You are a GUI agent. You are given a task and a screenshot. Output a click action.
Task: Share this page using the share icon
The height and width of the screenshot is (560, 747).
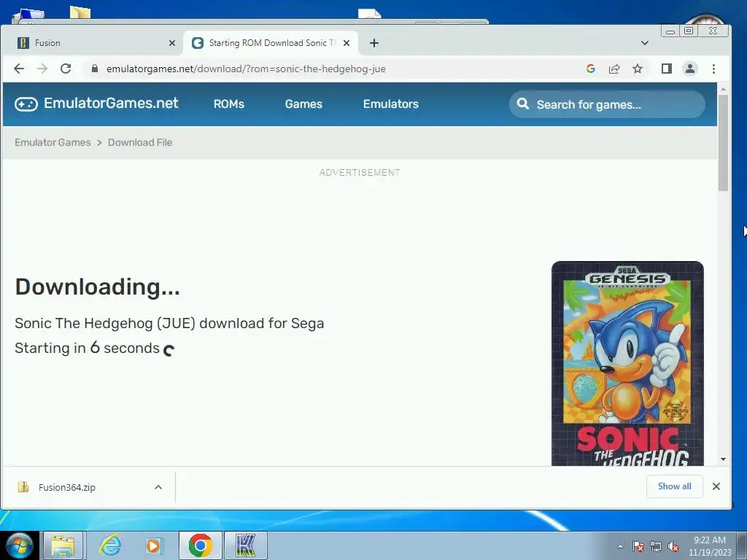(x=614, y=69)
